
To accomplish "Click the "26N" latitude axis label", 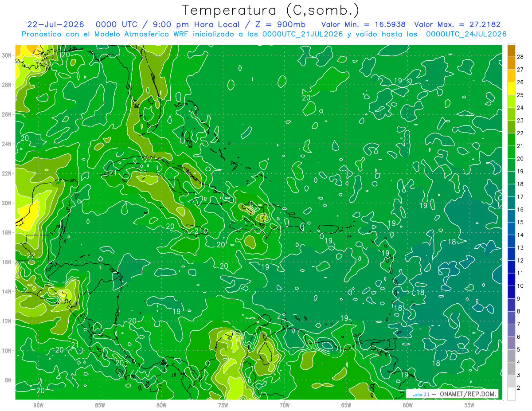I will [x=7, y=114].
